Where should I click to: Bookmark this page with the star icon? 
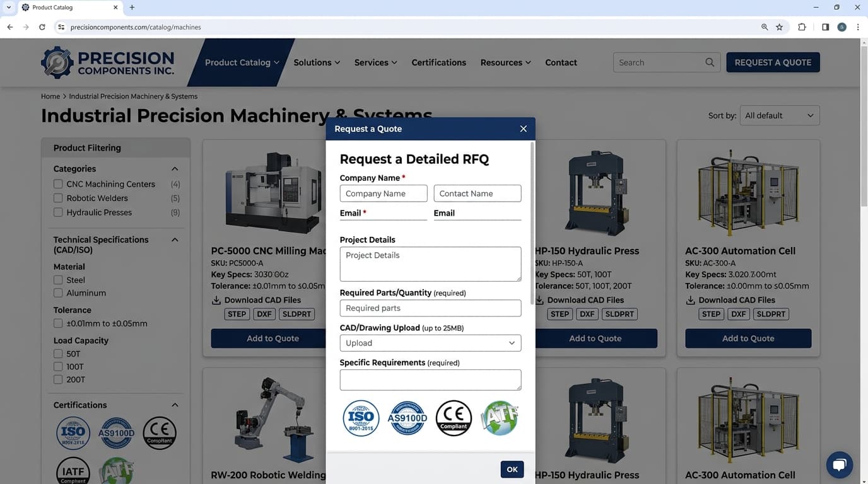[x=780, y=27]
